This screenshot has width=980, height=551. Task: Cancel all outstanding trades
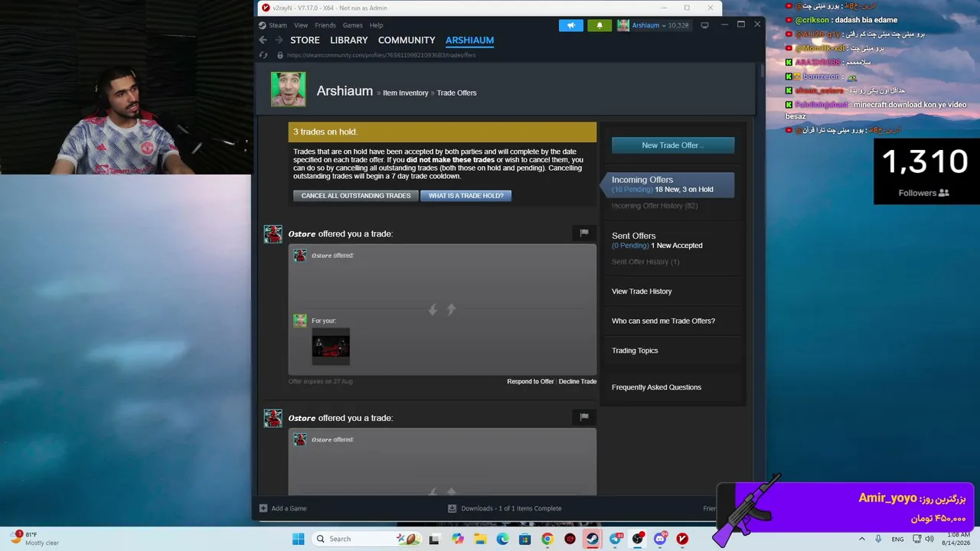(x=356, y=195)
